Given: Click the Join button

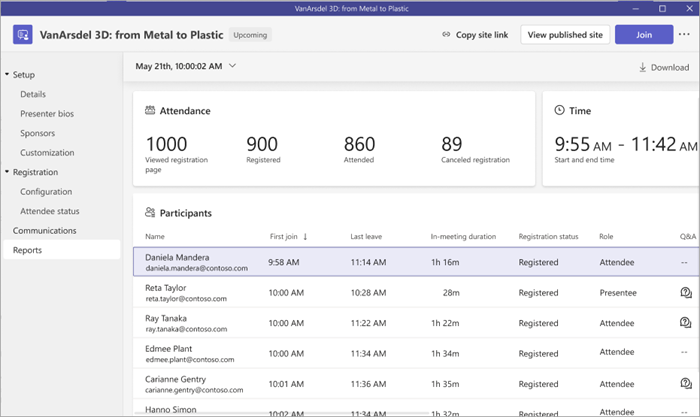Looking at the screenshot, I should pyautogui.click(x=643, y=35).
